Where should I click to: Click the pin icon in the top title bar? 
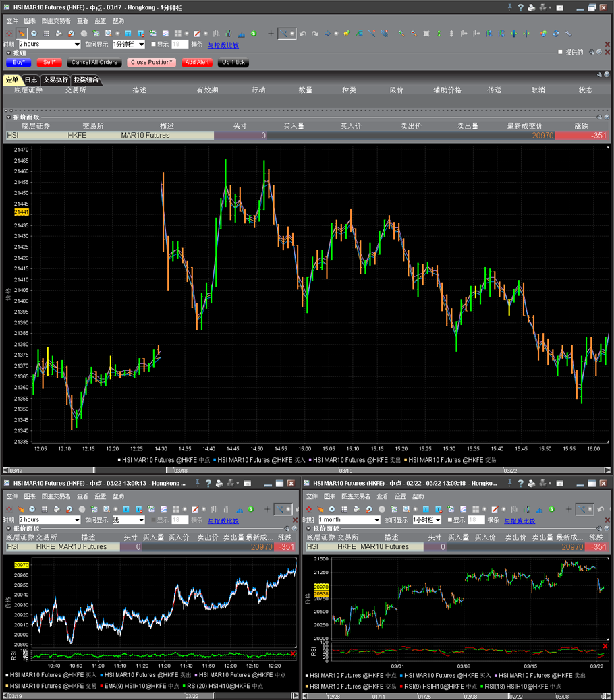(509, 8)
